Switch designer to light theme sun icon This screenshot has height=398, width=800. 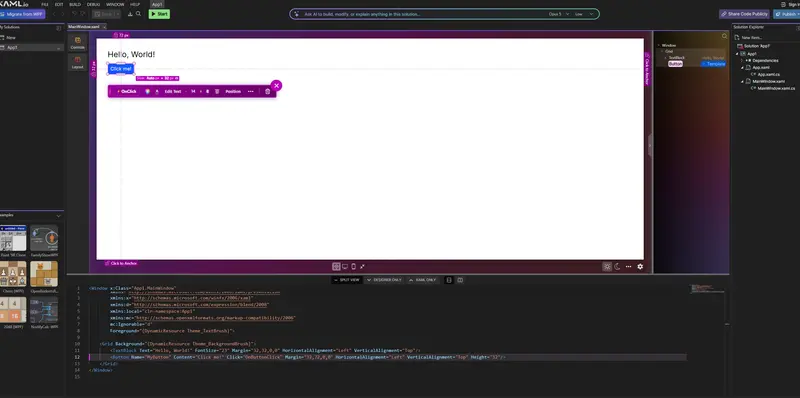coord(607,266)
